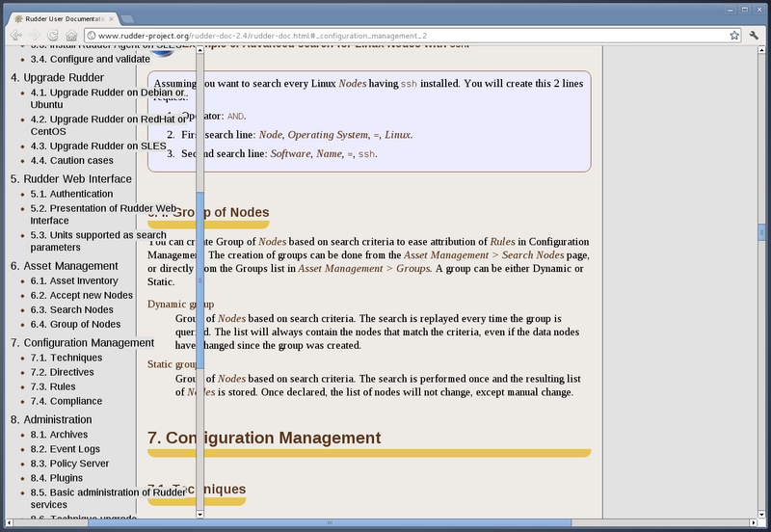Click the sidebar vertical scrollbar thumb

pos(199,280)
